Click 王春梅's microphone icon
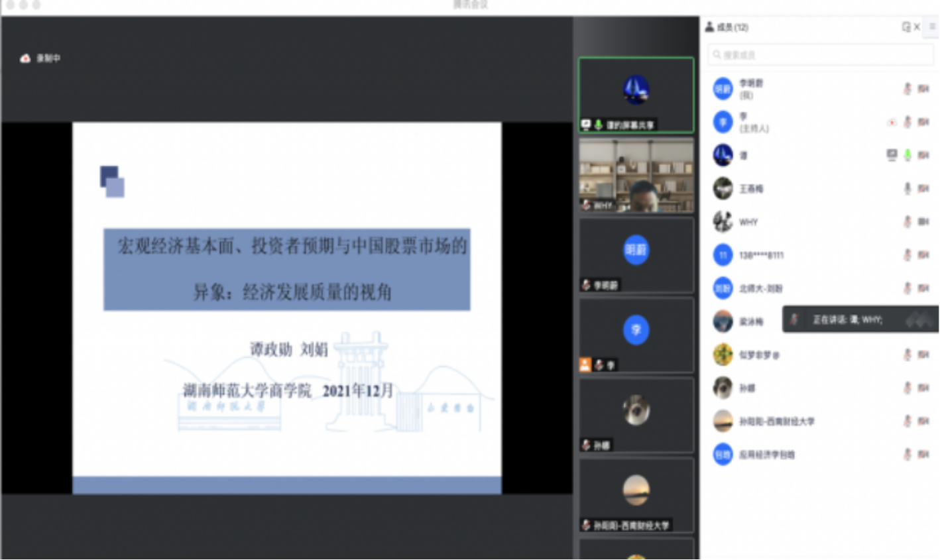 point(908,189)
